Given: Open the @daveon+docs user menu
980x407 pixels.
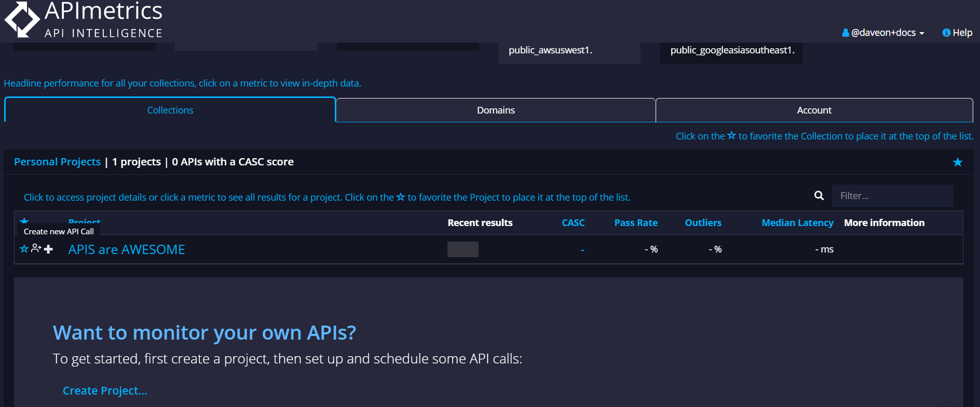Looking at the screenshot, I should pyautogui.click(x=883, y=33).
